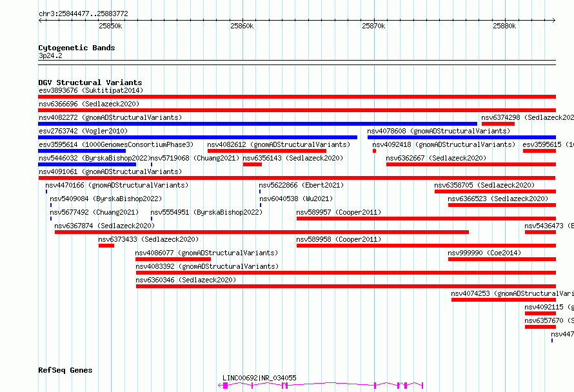The height and width of the screenshot is (392, 574).
Task: Open nsv6356143 (Sedlazeck2020) variant
Action: (x=293, y=158)
